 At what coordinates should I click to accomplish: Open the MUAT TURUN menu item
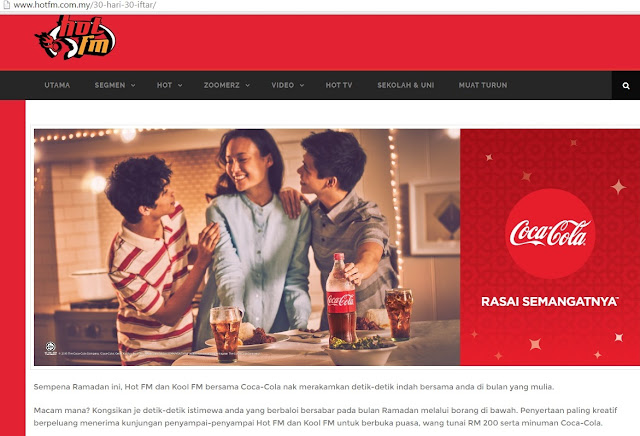pyautogui.click(x=483, y=85)
